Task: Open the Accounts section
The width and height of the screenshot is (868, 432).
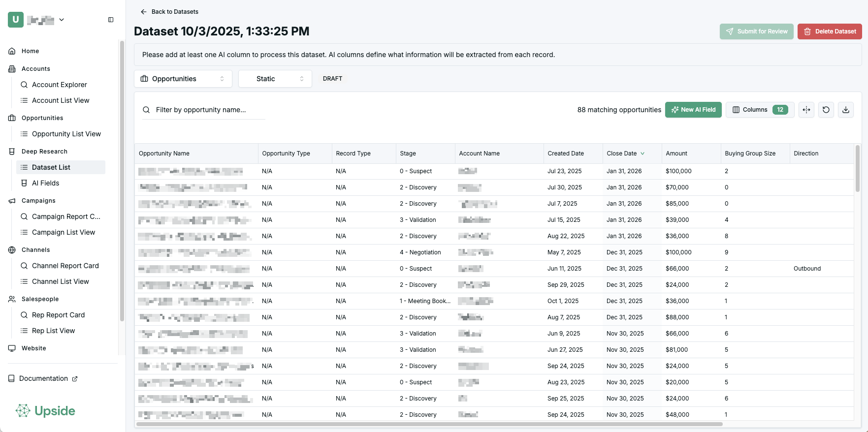Action: tap(35, 69)
